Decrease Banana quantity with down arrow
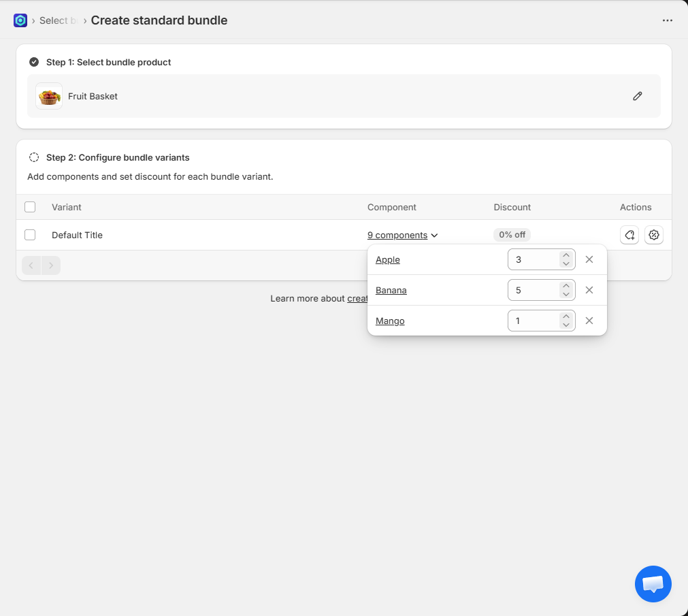The width and height of the screenshot is (688, 616). coord(566,294)
